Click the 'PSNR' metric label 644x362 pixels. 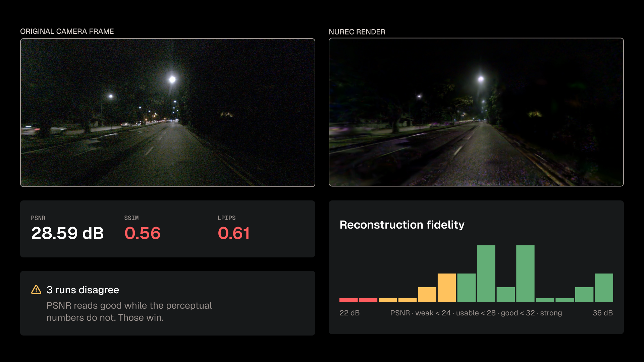(x=38, y=218)
